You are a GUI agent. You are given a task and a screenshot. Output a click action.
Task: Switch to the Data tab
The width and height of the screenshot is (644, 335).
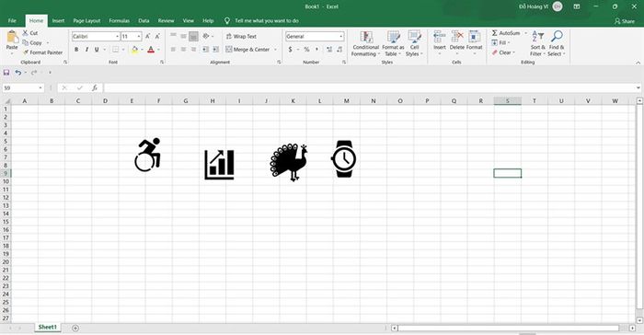click(x=144, y=20)
